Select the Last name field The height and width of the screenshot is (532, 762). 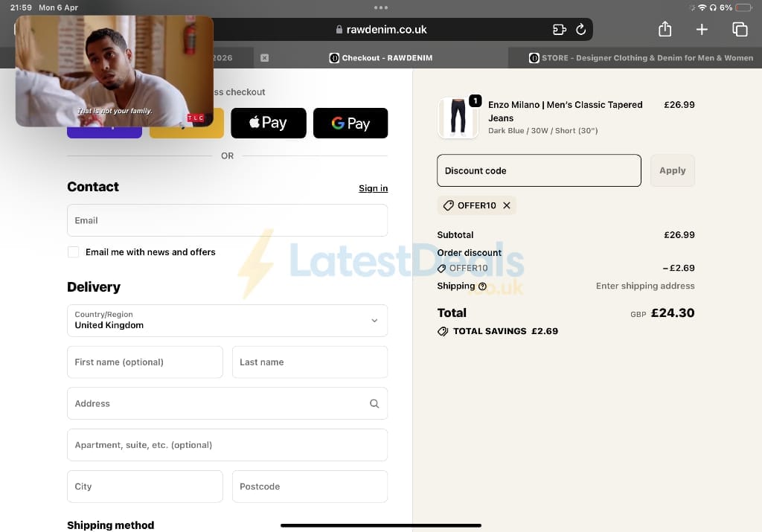(310, 362)
